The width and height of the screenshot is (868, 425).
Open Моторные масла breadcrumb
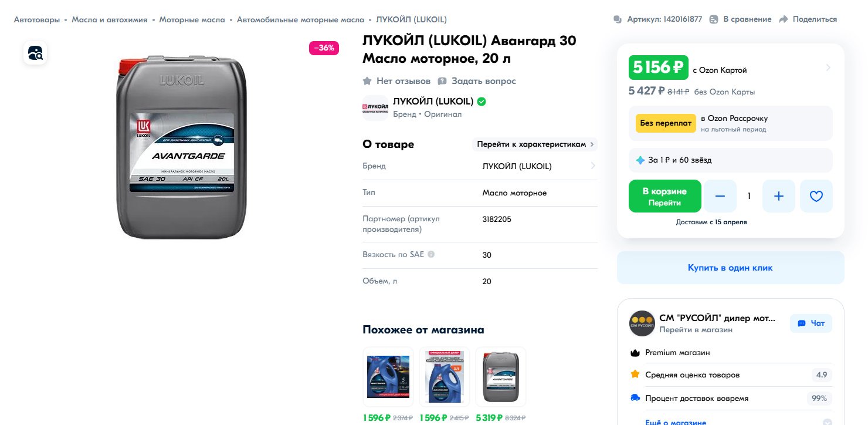coord(192,19)
